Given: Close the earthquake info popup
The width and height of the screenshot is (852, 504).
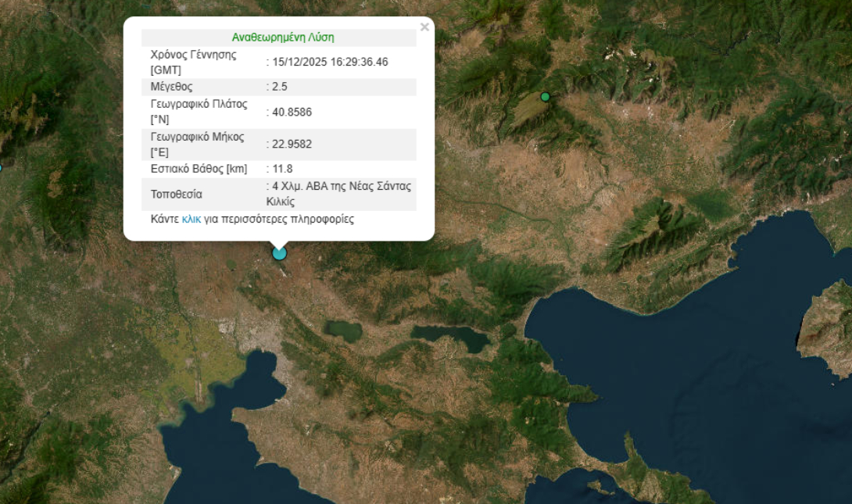Looking at the screenshot, I should click(424, 27).
